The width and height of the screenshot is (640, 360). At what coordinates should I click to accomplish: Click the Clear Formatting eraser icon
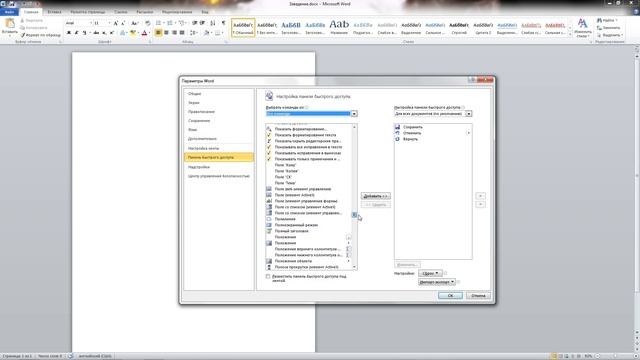point(147,23)
